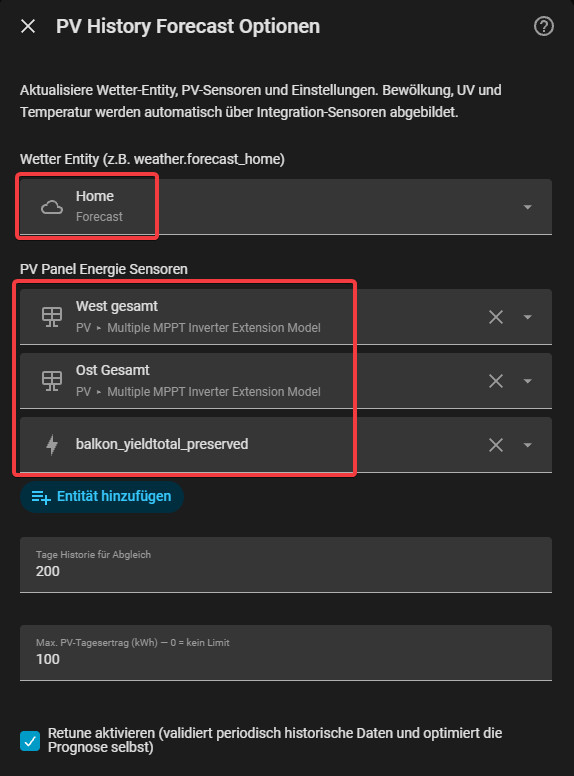
Task: Open the help icon in dialog header
Action: pos(543,26)
